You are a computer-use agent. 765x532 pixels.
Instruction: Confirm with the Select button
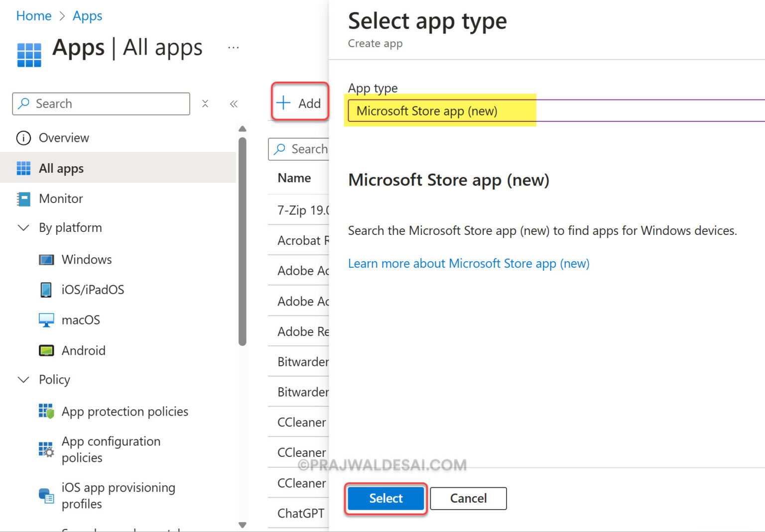point(386,498)
